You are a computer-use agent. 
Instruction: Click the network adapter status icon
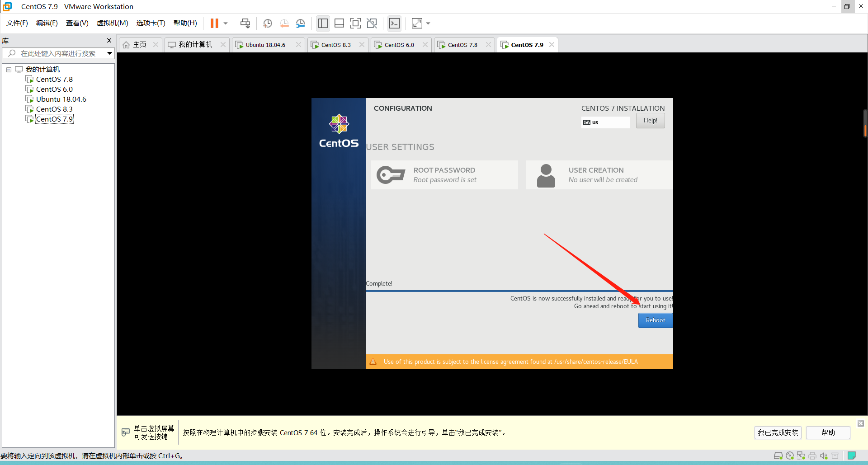tap(801, 456)
